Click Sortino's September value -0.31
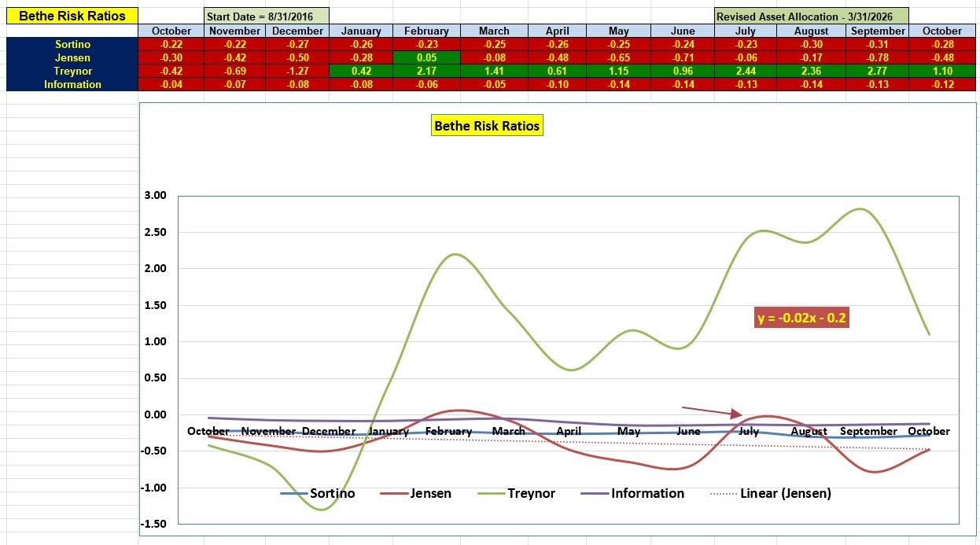This screenshot has width=980, height=545. pyautogui.click(x=878, y=44)
